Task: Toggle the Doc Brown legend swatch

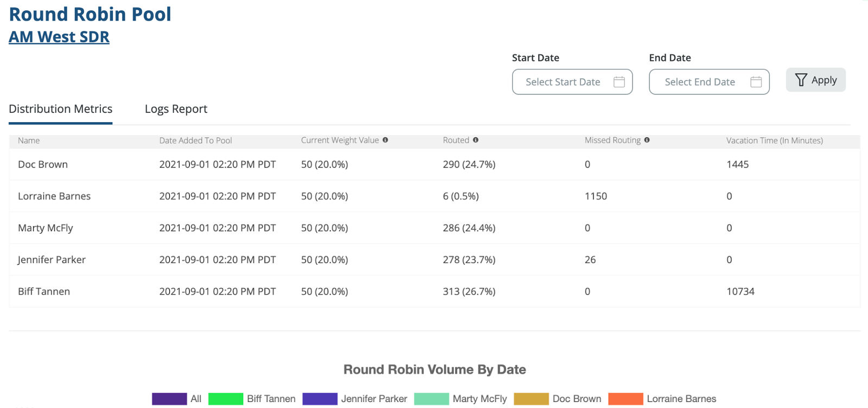Action: click(x=531, y=399)
